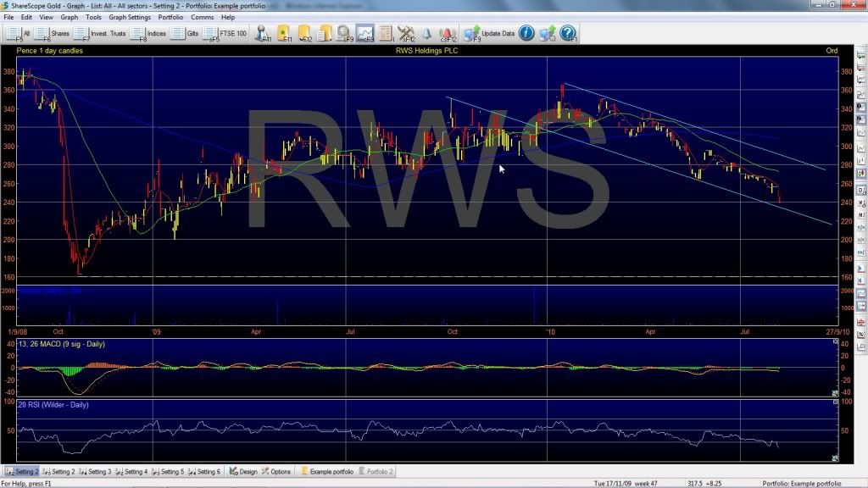Switch to the Setting 5 tab
The width and height of the screenshot is (868, 488).
pos(169,471)
